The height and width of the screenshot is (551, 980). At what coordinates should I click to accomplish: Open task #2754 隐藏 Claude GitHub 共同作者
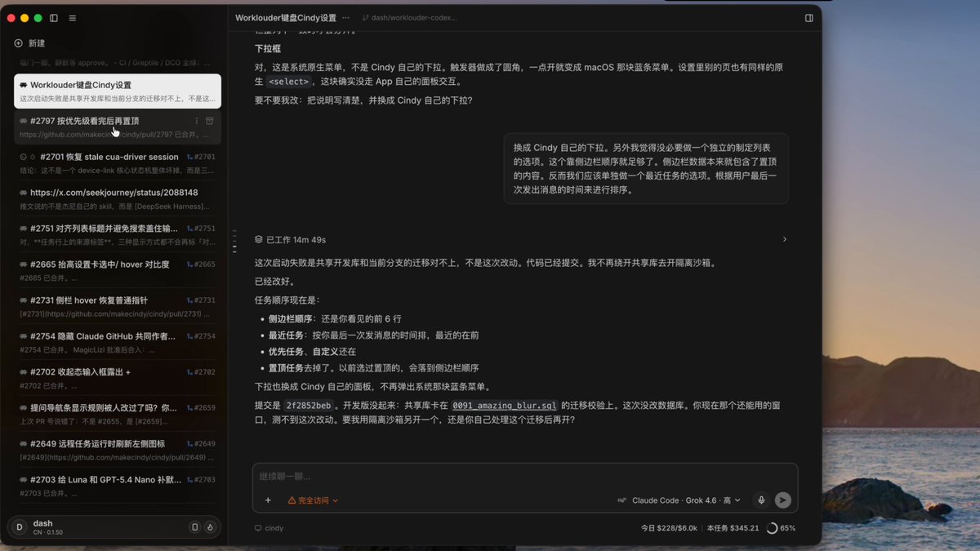(118, 342)
